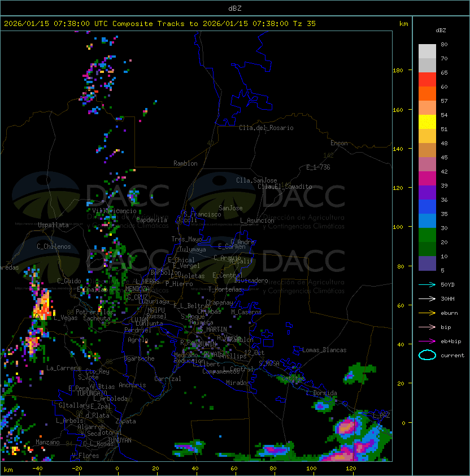Pick the red 60–65 dBZ color swatch
Viewport: 470px width, 476px height.
tap(427, 80)
